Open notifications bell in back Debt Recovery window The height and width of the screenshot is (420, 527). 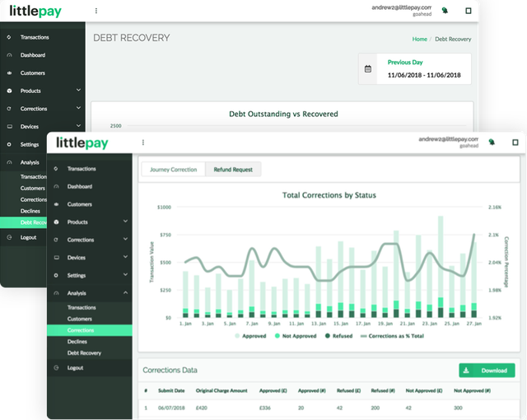445,11
